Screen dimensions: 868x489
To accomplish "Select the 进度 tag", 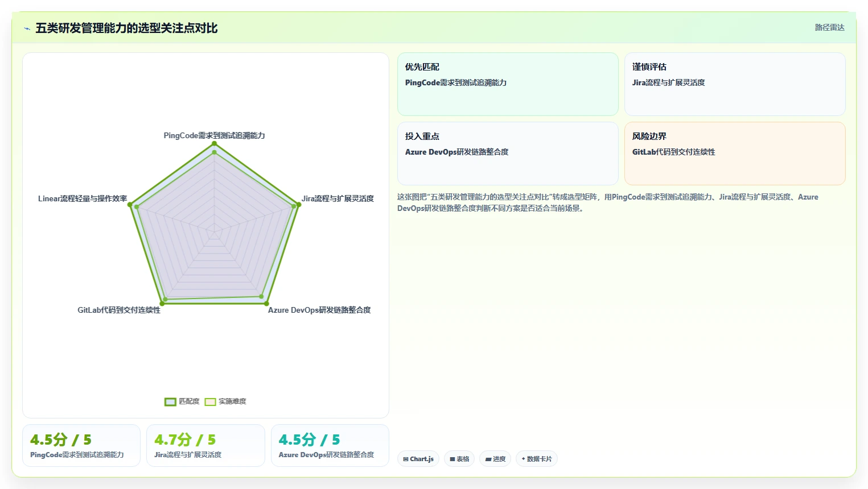I will tap(495, 459).
